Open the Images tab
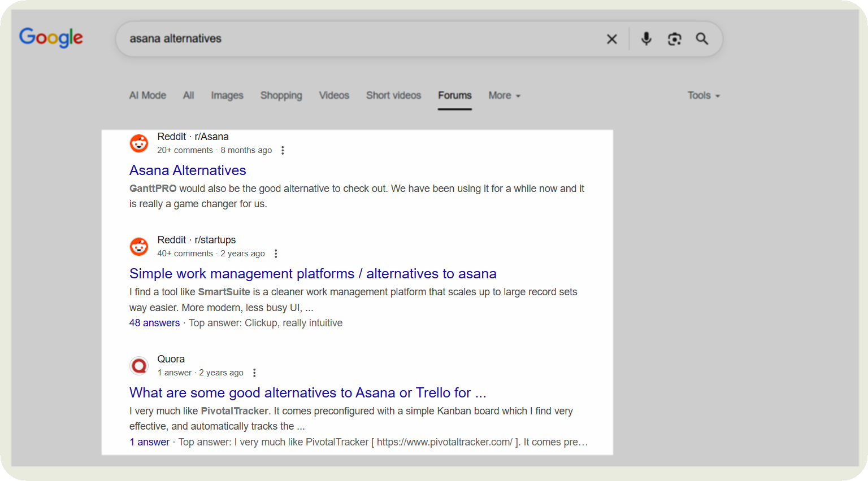The image size is (868, 481). click(227, 95)
